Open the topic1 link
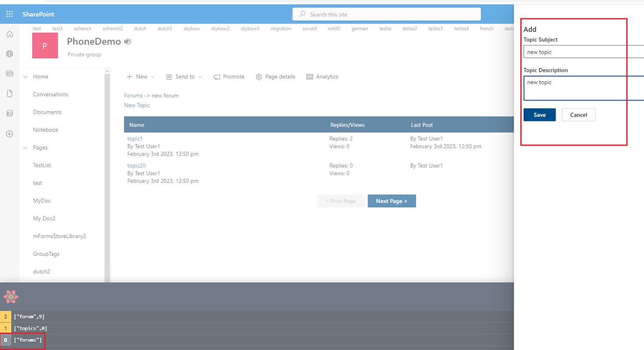644x350 pixels. pos(135,139)
